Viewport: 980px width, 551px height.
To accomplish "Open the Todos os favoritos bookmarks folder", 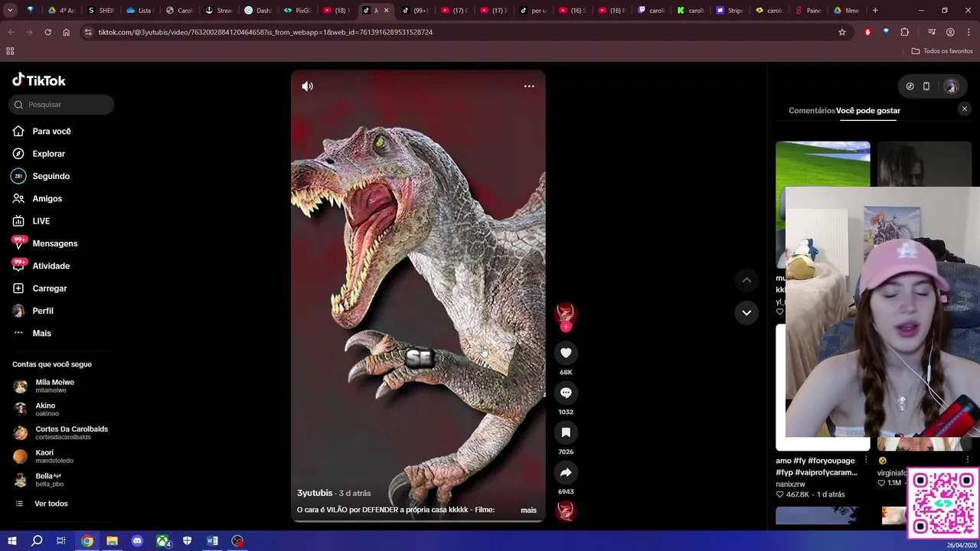I will 942,51.
